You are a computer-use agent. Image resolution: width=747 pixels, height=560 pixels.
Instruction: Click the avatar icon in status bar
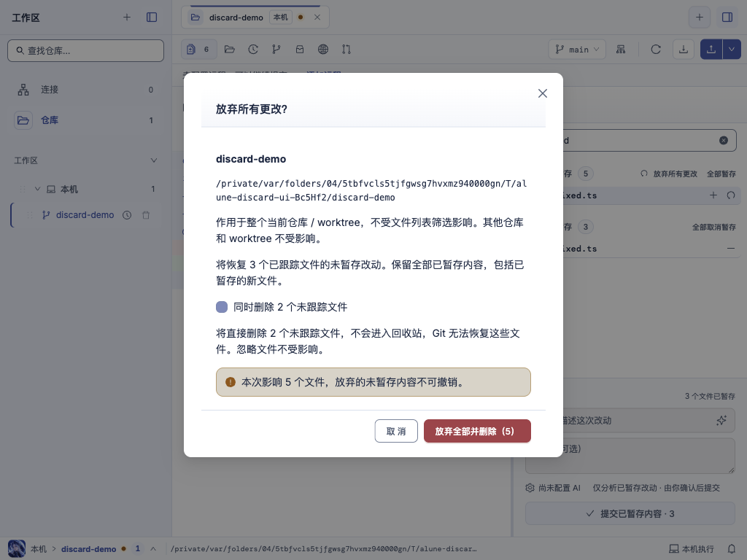pos(17,548)
